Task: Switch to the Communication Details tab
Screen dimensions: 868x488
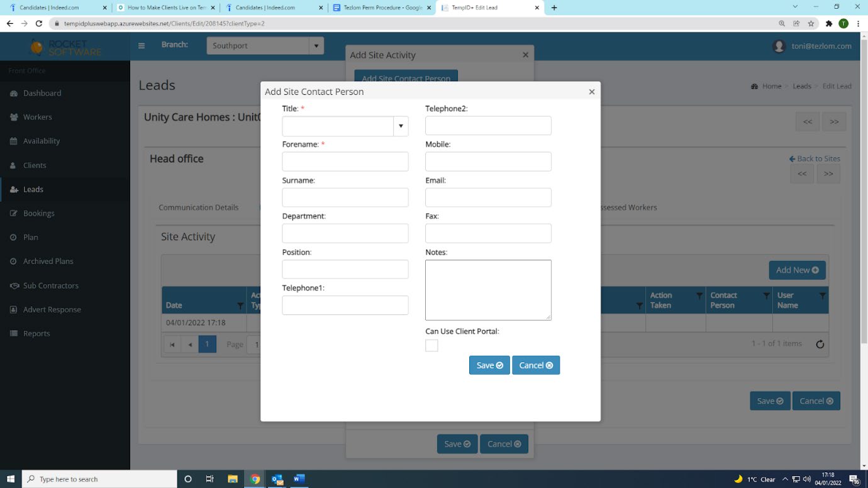Action: click(x=198, y=207)
